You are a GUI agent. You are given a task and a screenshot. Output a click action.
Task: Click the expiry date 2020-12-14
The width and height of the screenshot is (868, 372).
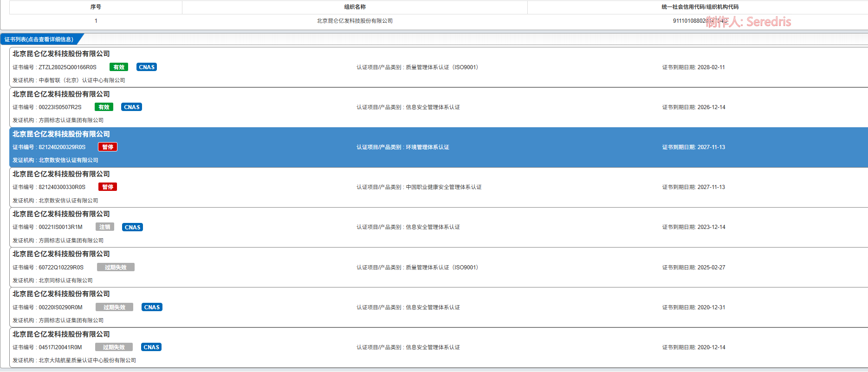click(711, 347)
